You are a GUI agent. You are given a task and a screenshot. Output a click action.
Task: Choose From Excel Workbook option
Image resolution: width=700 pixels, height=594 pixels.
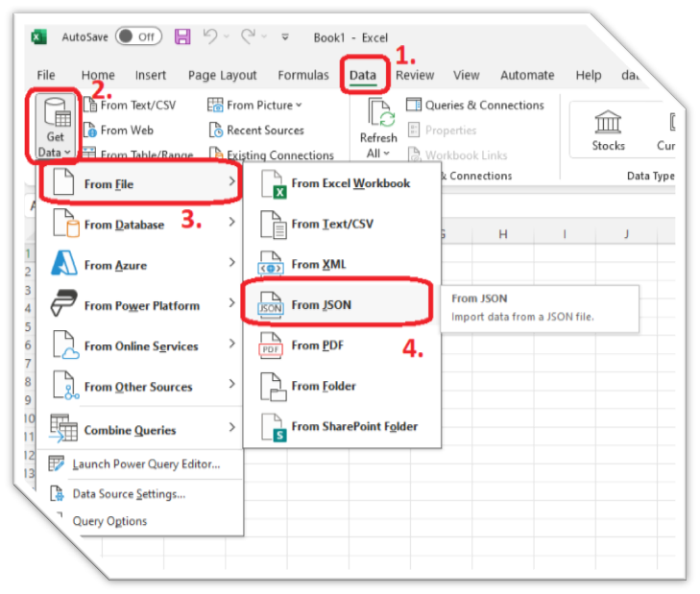tap(350, 183)
